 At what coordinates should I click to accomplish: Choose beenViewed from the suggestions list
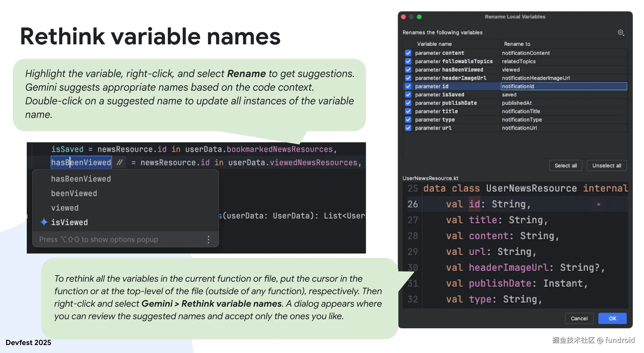click(74, 193)
